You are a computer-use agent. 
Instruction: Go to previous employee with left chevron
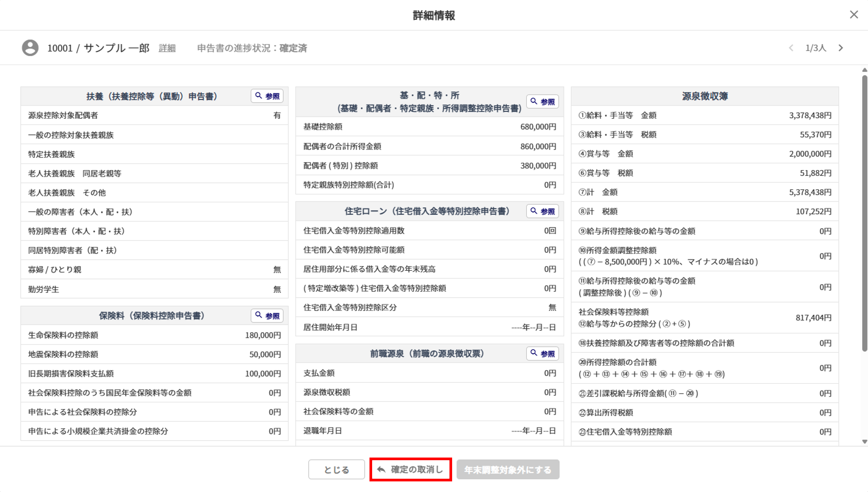pos(791,48)
